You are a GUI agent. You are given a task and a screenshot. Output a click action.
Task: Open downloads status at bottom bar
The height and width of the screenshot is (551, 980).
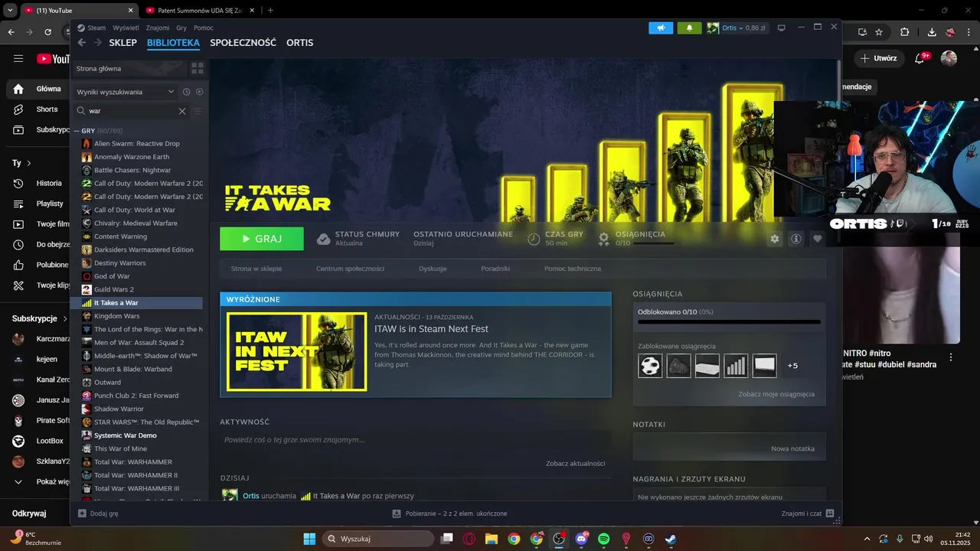[449, 514]
